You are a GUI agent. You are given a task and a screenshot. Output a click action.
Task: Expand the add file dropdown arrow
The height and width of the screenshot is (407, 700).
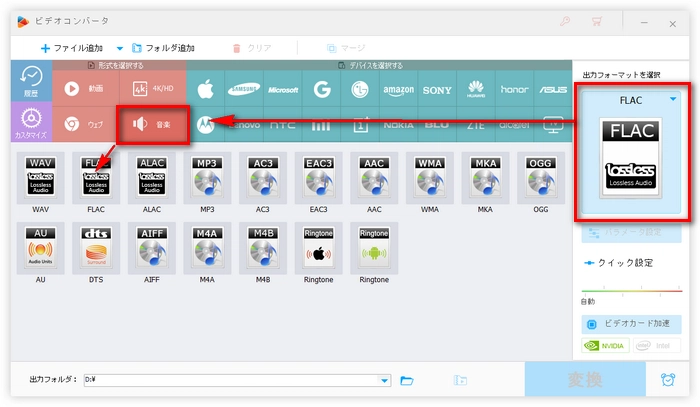[121, 48]
